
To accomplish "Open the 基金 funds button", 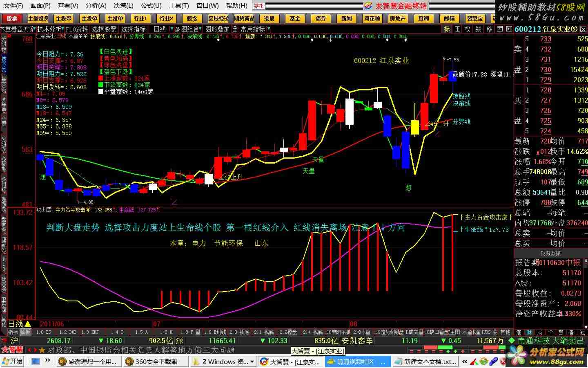I will pos(295,18).
